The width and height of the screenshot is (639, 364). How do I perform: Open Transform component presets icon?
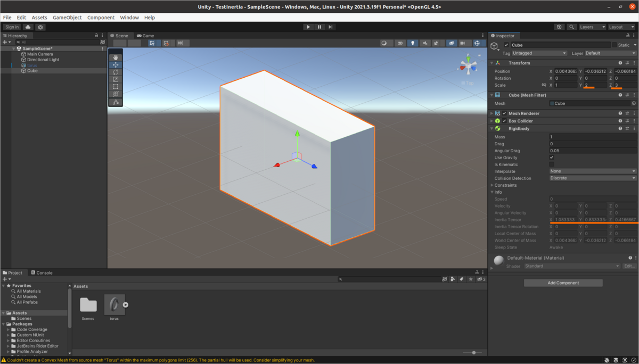[x=627, y=63]
